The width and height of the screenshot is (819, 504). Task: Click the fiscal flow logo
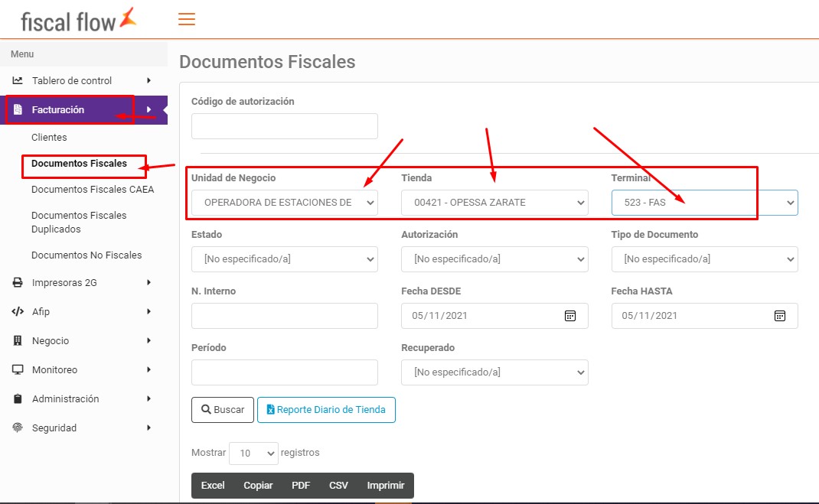tap(79, 20)
